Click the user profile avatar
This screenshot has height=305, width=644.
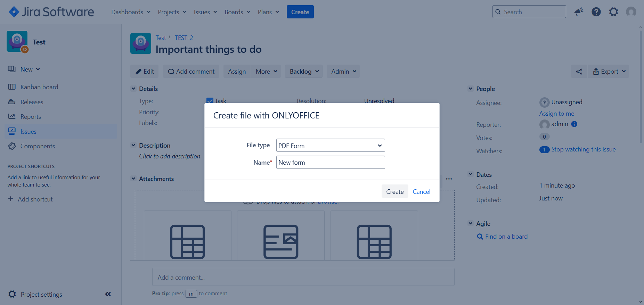[x=631, y=12]
